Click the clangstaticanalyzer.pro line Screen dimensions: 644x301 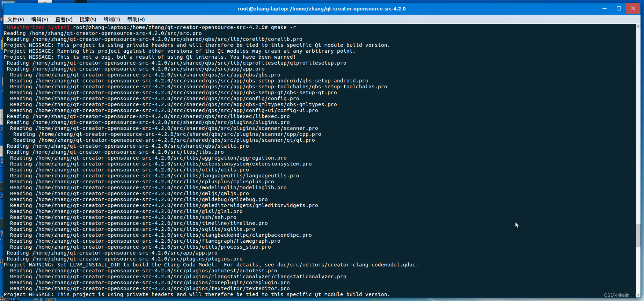tap(178, 277)
